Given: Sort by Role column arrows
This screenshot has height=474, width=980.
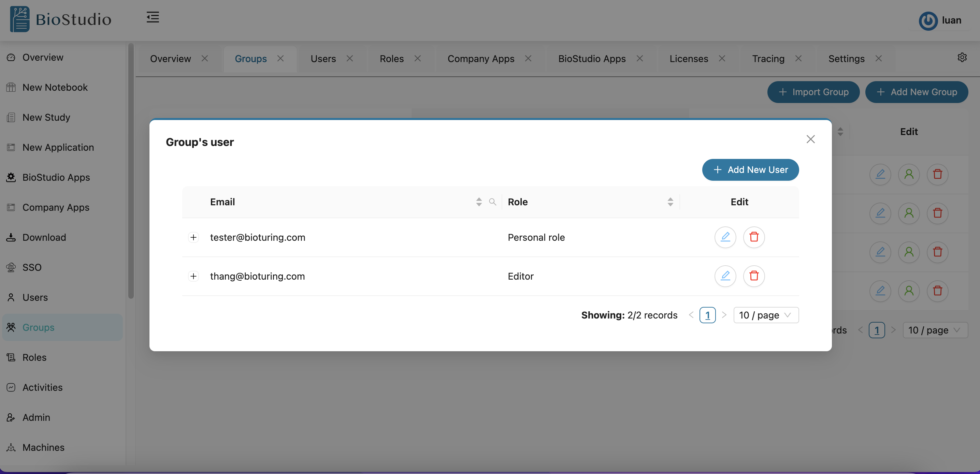Looking at the screenshot, I should pyautogui.click(x=670, y=202).
